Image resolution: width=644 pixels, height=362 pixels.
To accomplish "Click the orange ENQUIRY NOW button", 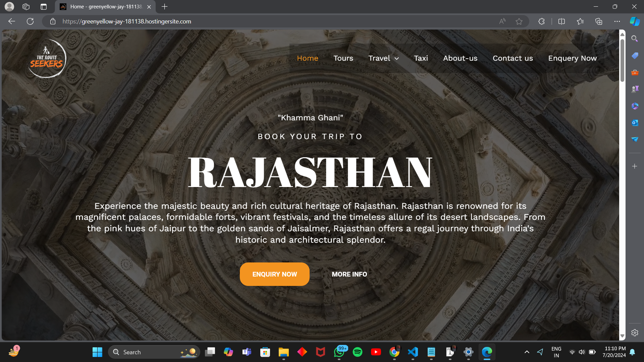I will pos(274,274).
